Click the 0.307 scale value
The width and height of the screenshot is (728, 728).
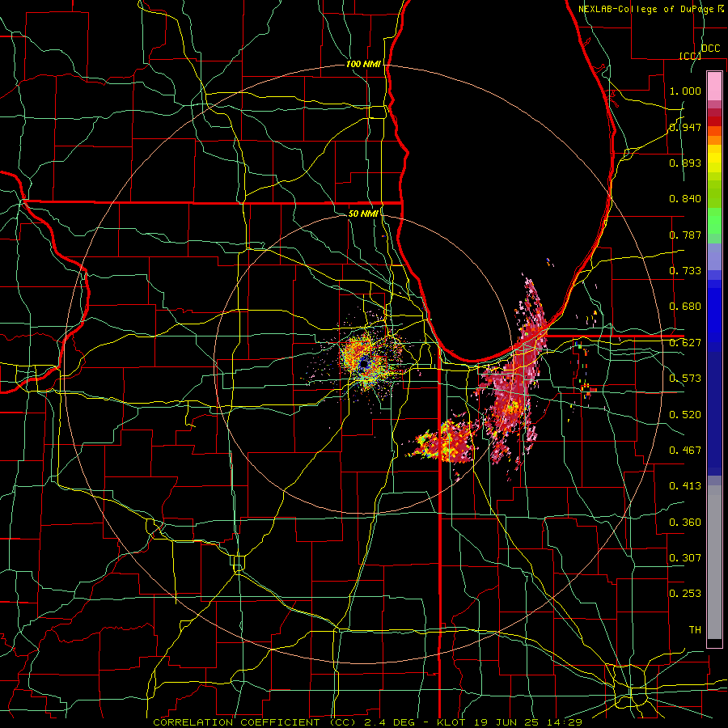click(x=685, y=558)
